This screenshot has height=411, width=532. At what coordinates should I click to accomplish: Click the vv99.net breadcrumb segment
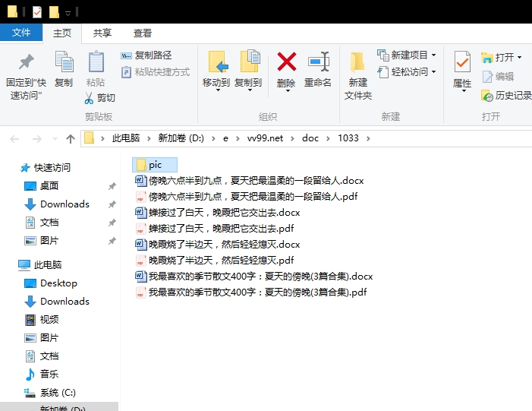pyautogui.click(x=265, y=138)
